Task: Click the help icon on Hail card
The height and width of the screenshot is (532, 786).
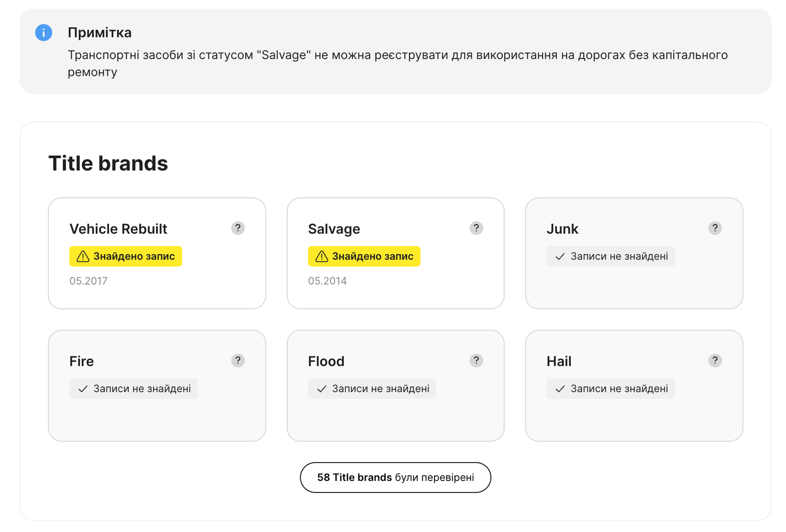Action: click(x=715, y=360)
